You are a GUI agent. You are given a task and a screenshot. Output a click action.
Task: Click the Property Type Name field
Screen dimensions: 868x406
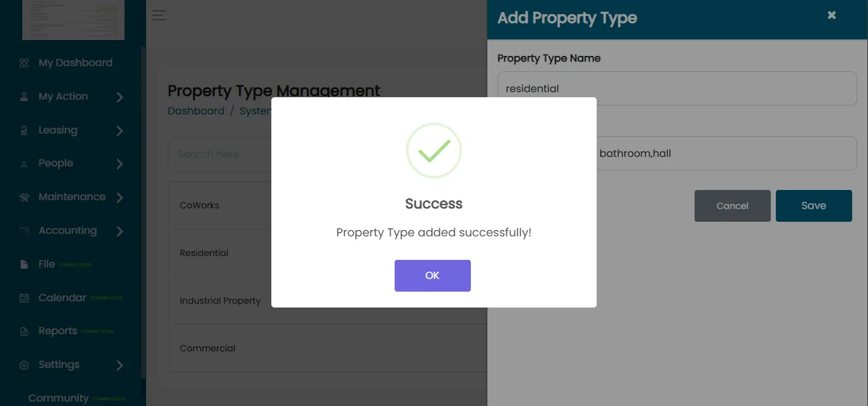677,88
